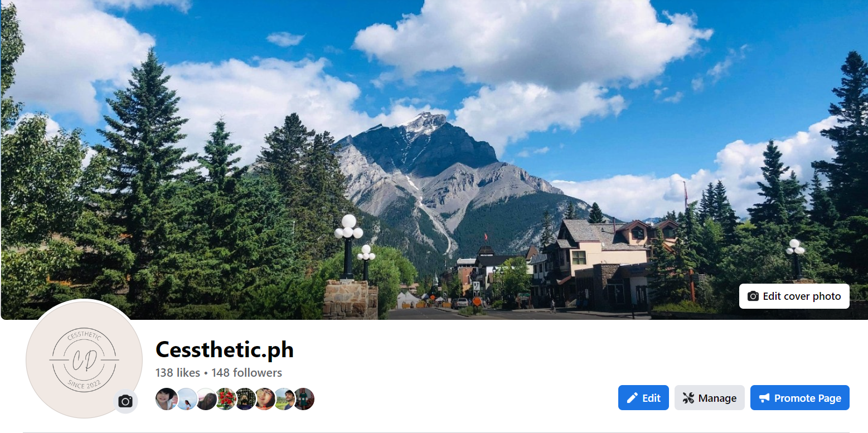Click the megaphone icon on Promote Page
Screen dimensions: 868x433
764,398
